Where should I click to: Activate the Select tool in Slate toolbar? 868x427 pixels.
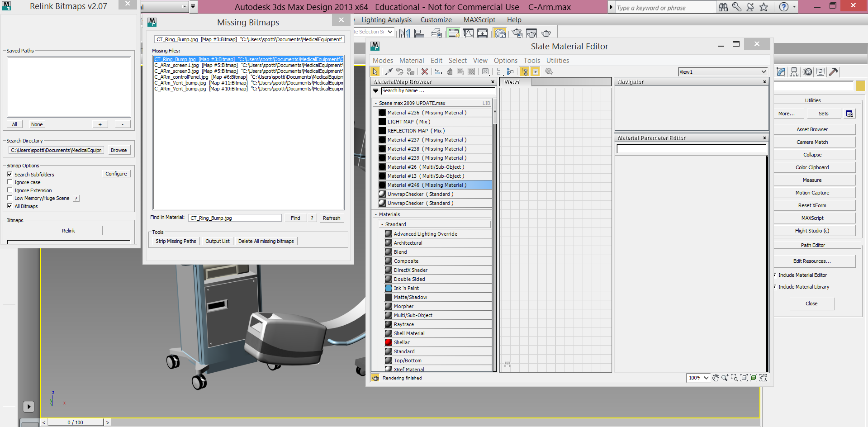point(375,71)
